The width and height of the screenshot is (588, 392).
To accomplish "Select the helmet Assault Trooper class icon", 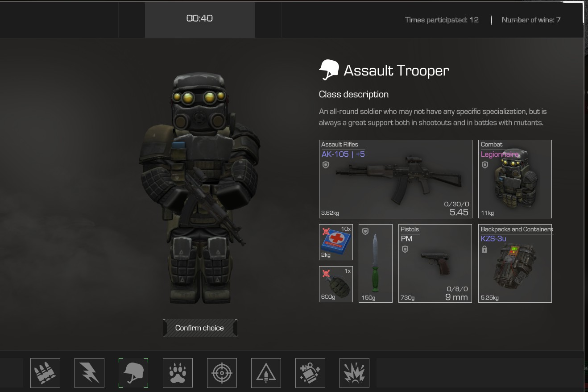I will (x=133, y=373).
